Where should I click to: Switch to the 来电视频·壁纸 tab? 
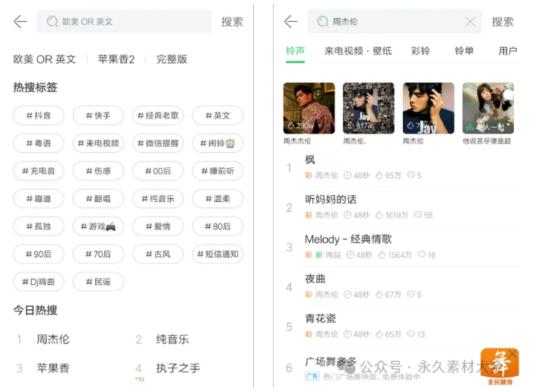click(x=358, y=51)
